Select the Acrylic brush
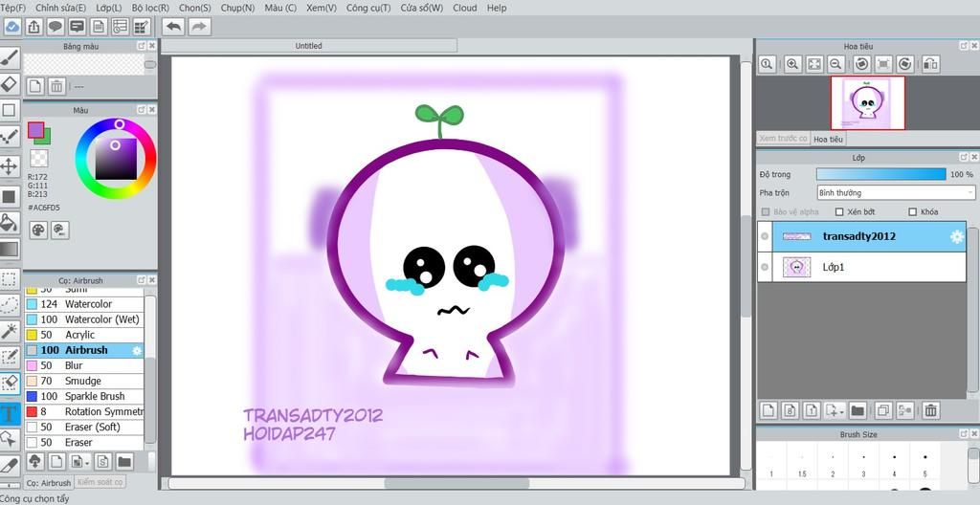 click(84, 335)
